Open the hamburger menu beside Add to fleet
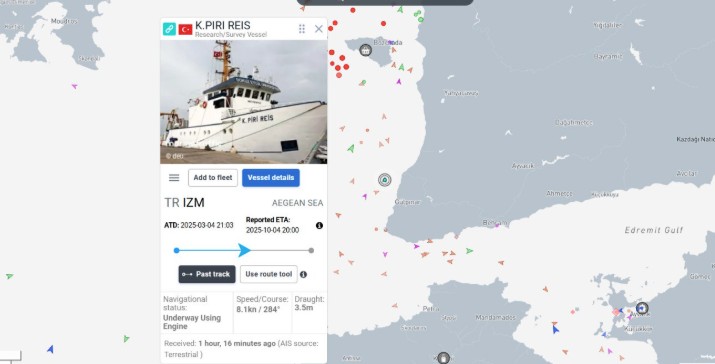Image resolution: width=715 pixels, height=364 pixels. (x=174, y=178)
